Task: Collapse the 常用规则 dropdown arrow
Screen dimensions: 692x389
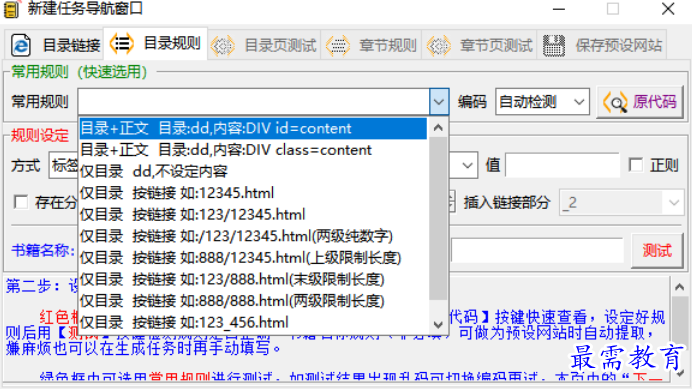Action: tap(439, 102)
